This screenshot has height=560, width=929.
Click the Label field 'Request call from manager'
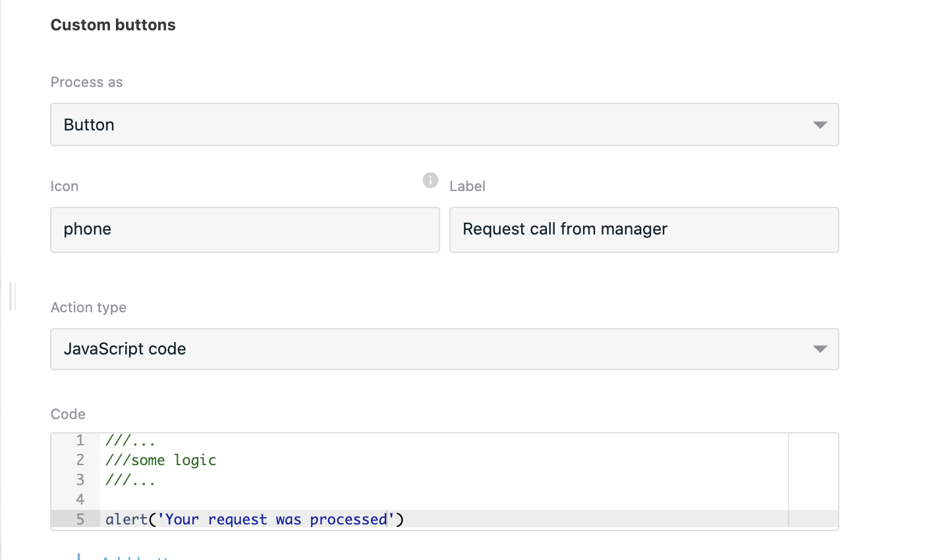click(x=644, y=229)
